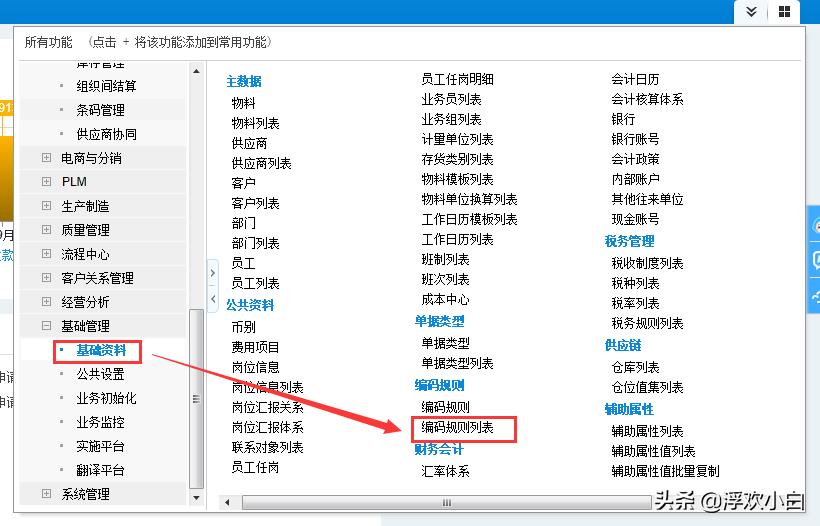Collapse the 基础管理 tree node

(x=47, y=326)
